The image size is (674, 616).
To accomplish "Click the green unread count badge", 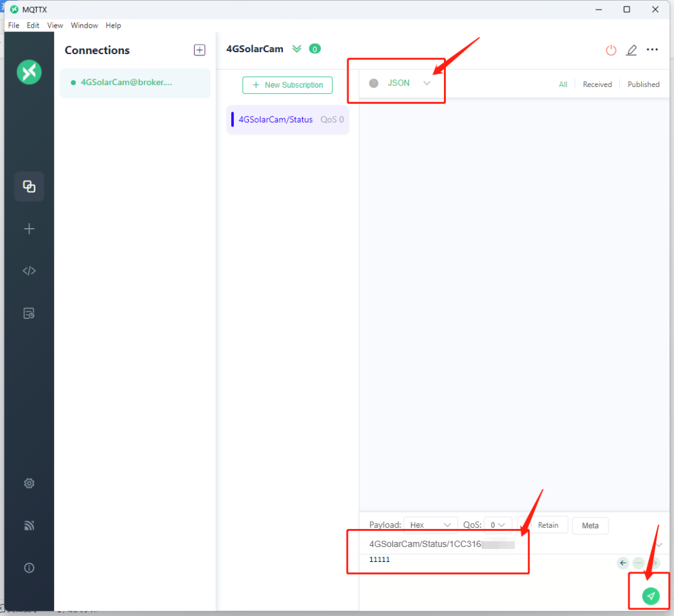I will click(x=314, y=49).
